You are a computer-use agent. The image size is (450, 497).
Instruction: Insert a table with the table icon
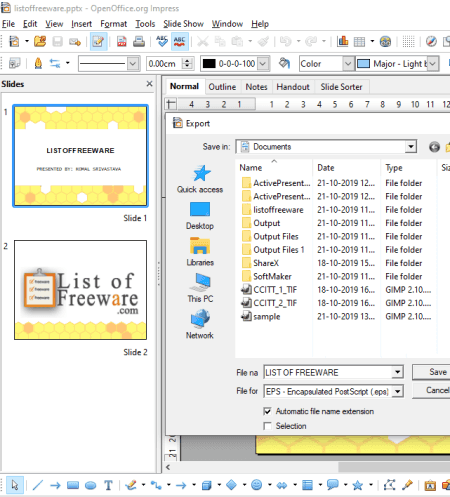pyautogui.click(x=359, y=42)
